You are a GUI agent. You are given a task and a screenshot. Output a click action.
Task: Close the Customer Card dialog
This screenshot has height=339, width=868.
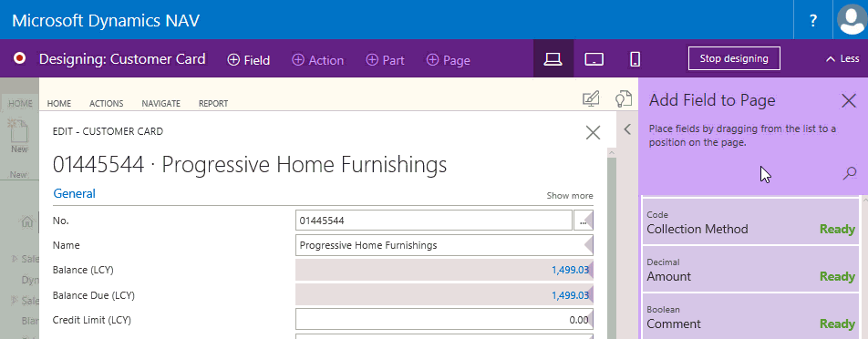point(593,133)
